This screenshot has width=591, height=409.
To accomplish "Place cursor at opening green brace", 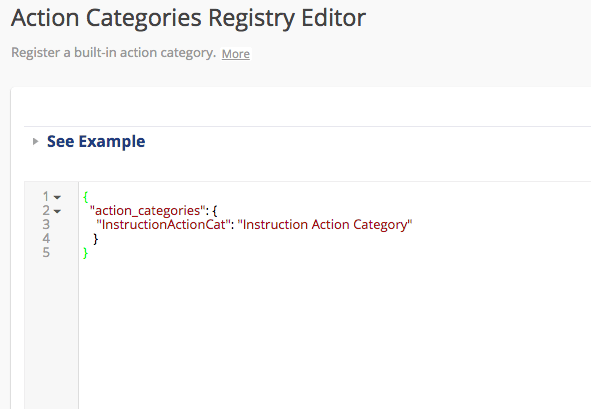I will [86, 197].
